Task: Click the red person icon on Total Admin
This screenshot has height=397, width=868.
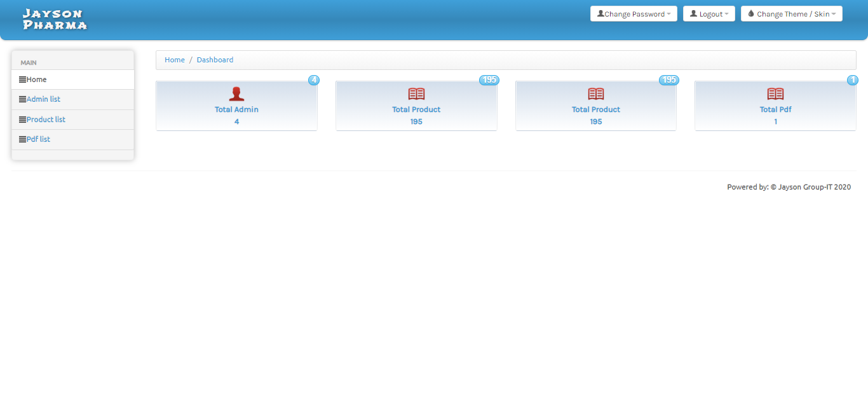Action: click(x=236, y=94)
